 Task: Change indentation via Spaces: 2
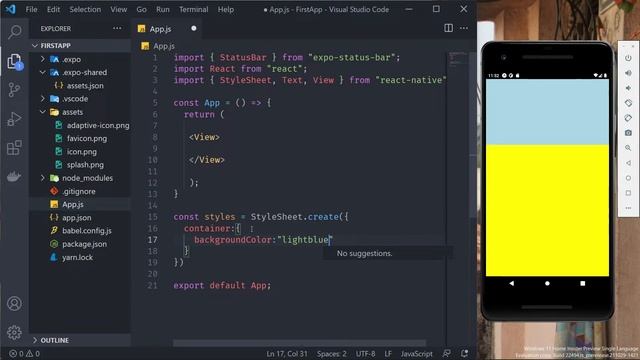[x=332, y=353]
